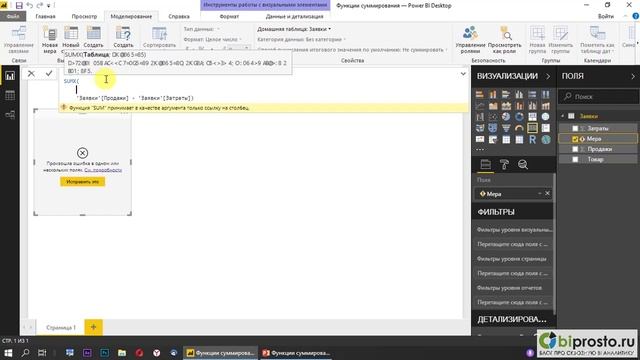Screen dimensions: 640x360
Task: Open the Тип данных dropdown
Action: tap(202, 29)
